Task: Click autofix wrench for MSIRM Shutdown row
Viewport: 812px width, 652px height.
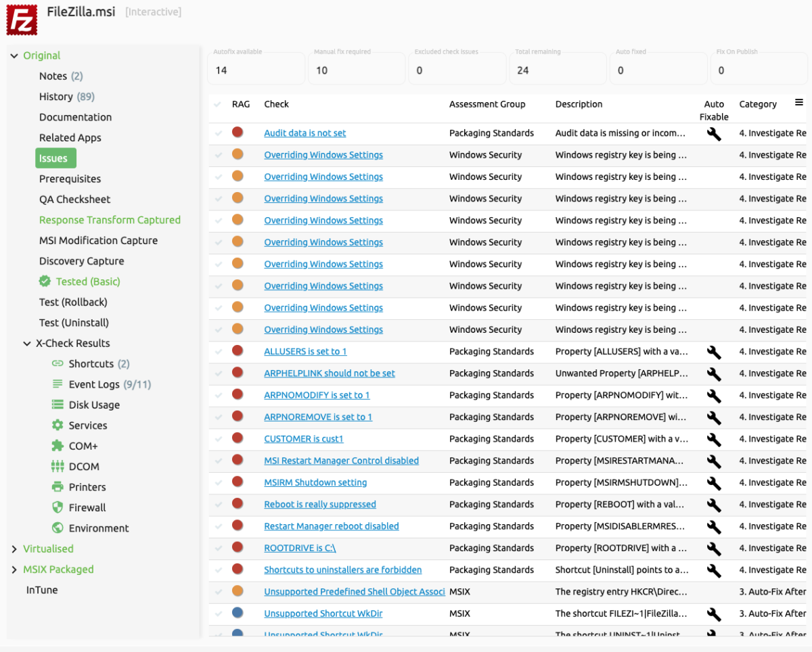Action: click(x=714, y=483)
